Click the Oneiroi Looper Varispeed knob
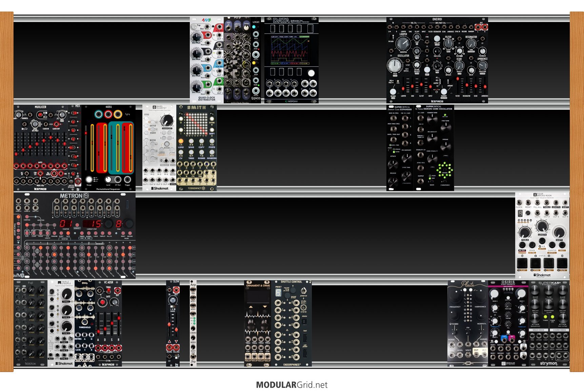This screenshot has height=392, width=584. pos(403,43)
